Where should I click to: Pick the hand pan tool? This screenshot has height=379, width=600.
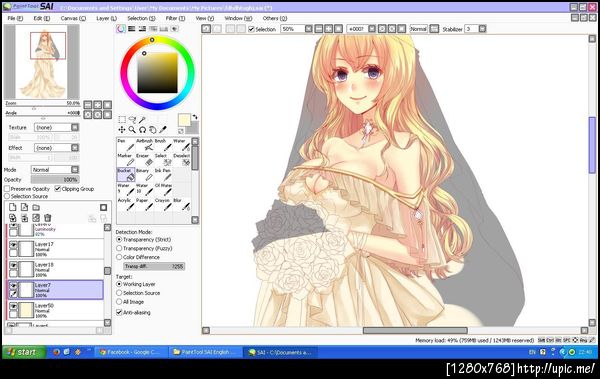pos(153,130)
